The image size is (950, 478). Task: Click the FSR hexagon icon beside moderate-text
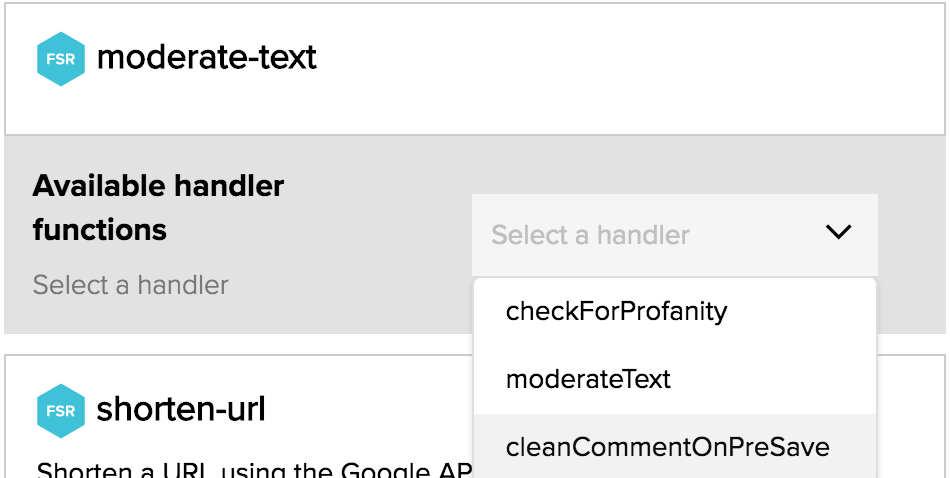(61, 58)
